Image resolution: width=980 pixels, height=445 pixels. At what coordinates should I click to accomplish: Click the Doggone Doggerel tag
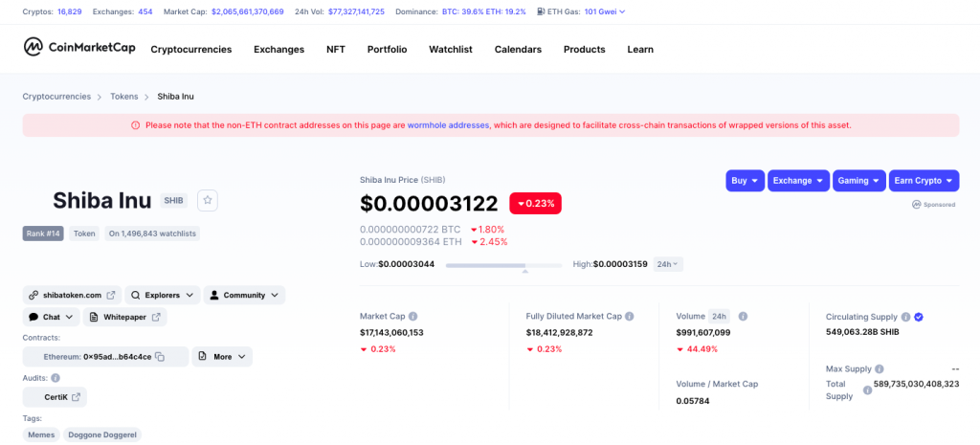pyautogui.click(x=102, y=434)
